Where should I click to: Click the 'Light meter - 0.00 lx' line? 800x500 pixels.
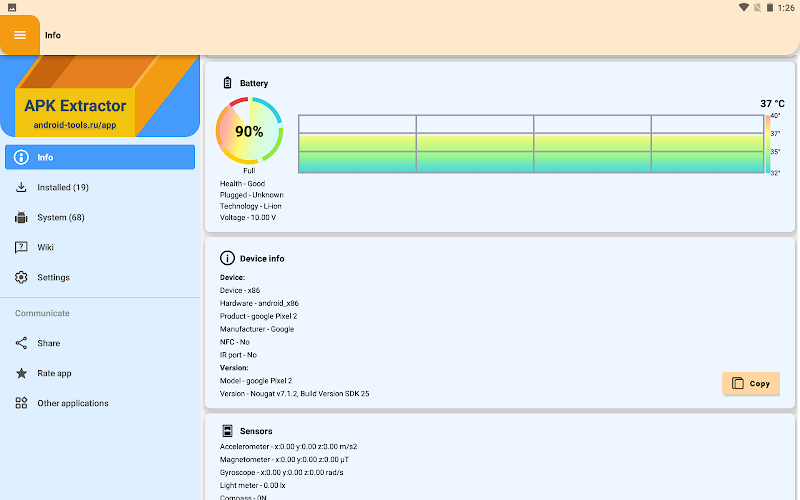253,485
